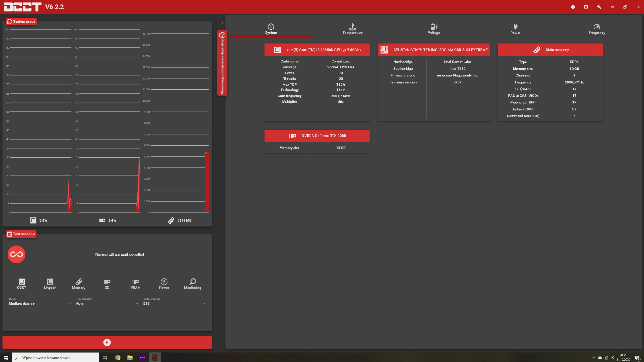Toggle the infinite test duration button
The width and height of the screenshot is (644, 362).
pyautogui.click(x=17, y=254)
